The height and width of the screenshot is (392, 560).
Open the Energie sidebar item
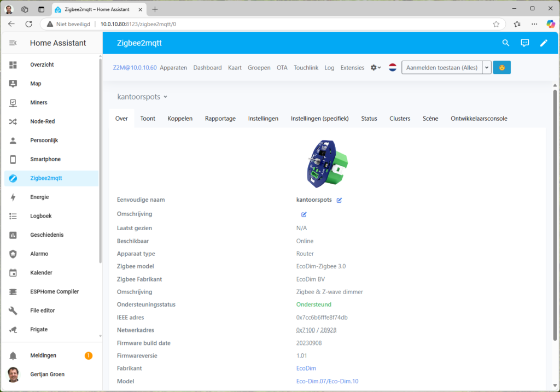39,197
